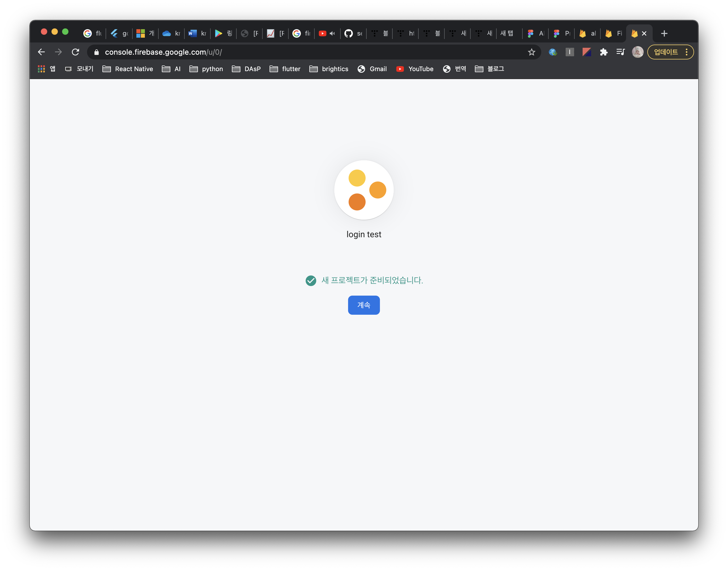
Task: Click the address bar URL field
Action: coord(300,52)
